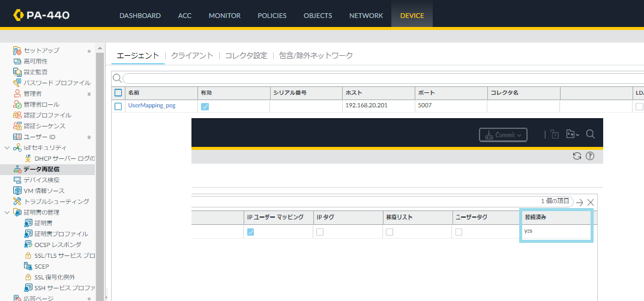Open パスワード プロファイル page
Screen dimensions: 644x301
56,83
